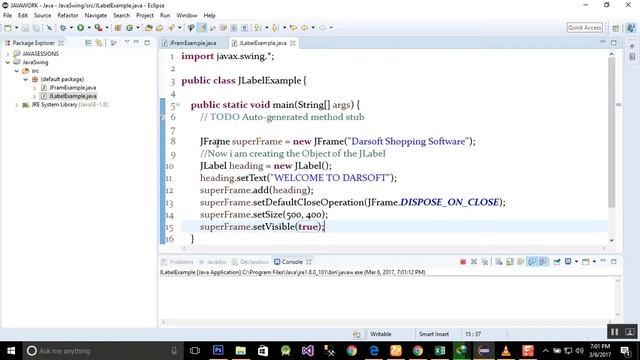The height and width of the screenshot is (360, 640).
Task: Toggle Mark Occurrences highlighted toolbar button
Action: pos(202,28)
